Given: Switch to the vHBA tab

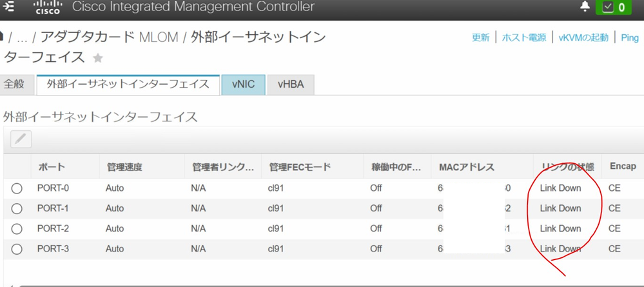Looking at the screenshot, I should pos(291,84).
